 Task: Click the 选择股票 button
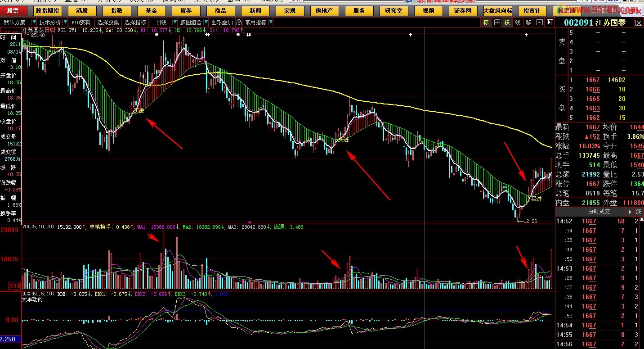click(x=108, y=22)
